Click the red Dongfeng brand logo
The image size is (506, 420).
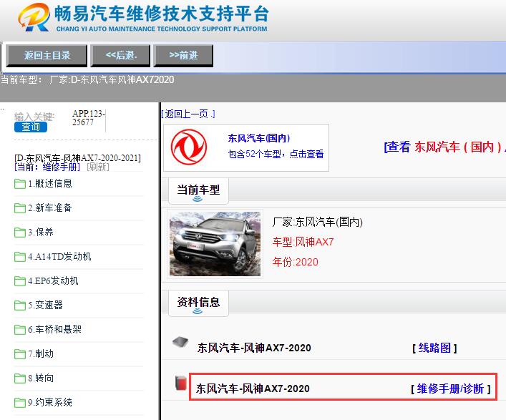point(189,147)
